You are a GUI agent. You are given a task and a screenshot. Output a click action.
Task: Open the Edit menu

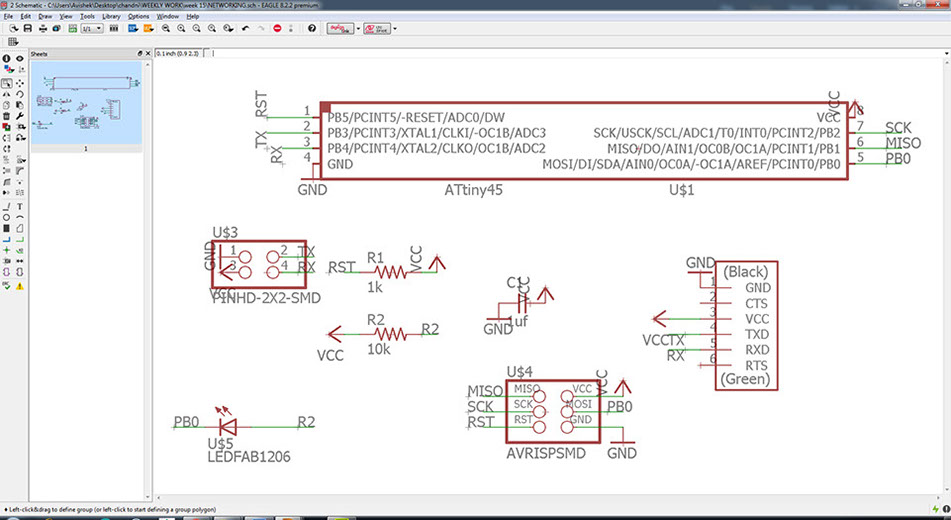(x=25, y=16)
